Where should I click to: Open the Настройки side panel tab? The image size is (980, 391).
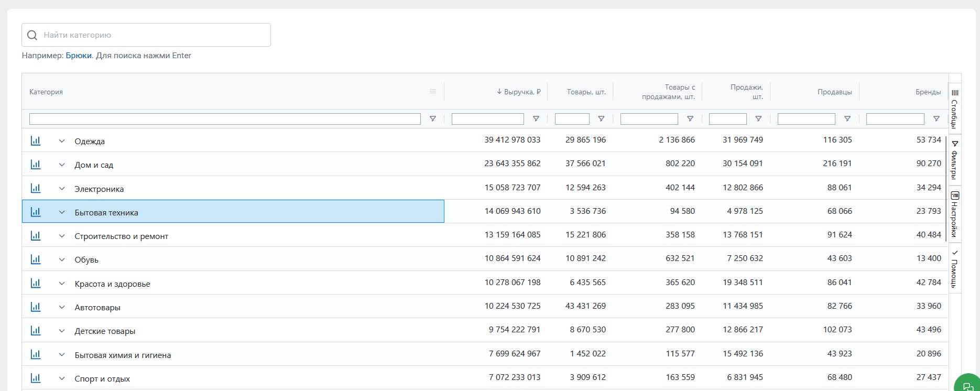[x=955, y=215]
